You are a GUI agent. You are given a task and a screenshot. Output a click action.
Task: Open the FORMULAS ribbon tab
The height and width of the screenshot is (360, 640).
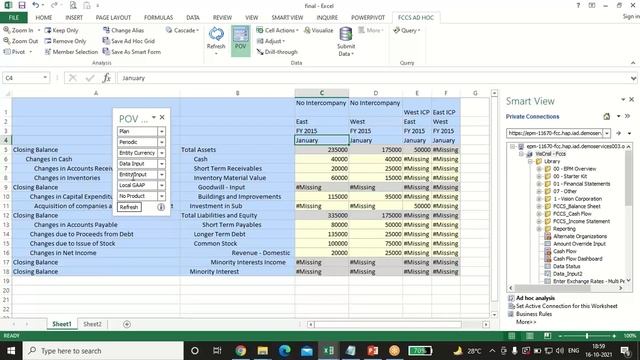(x=158, y=18)
